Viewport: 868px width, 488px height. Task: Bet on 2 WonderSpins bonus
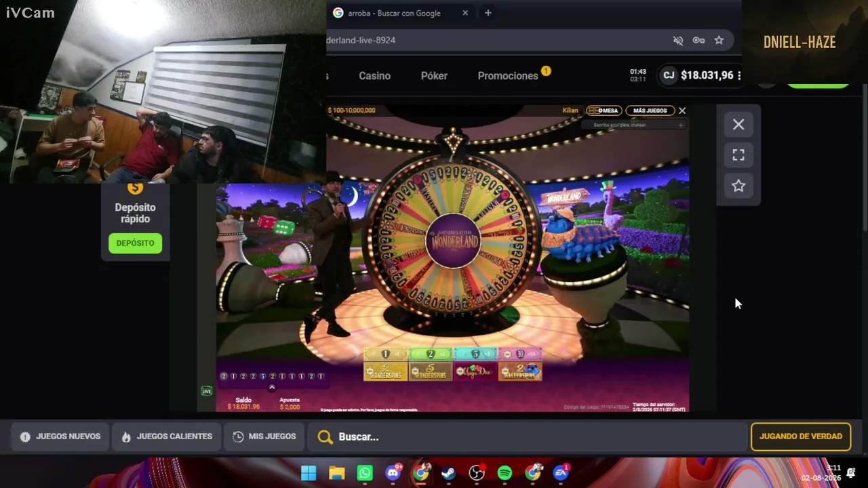[385, 371]
